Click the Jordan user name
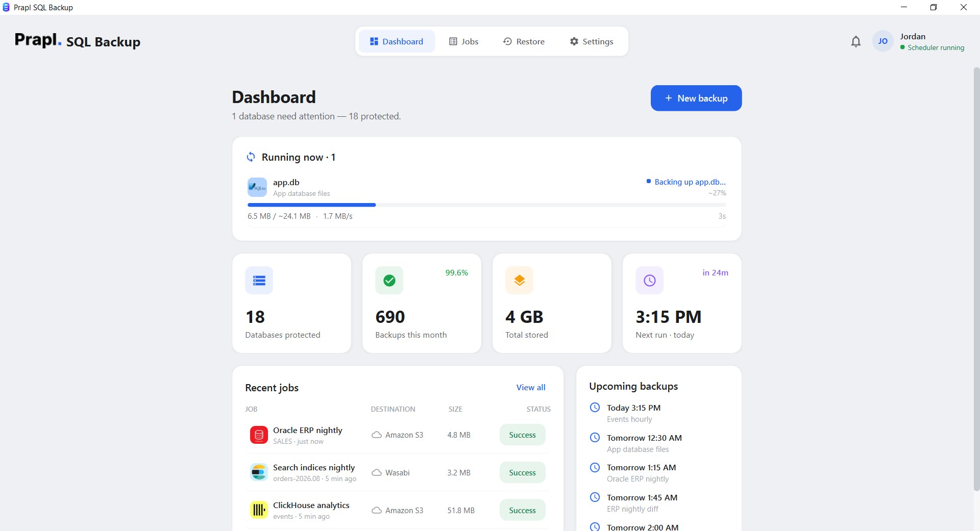This screenshot has width=980, height=531. click(x=913, y=36)
